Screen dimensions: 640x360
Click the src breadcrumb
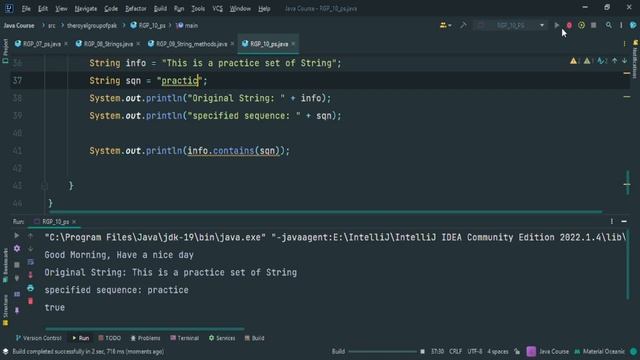tap(51, 25)
